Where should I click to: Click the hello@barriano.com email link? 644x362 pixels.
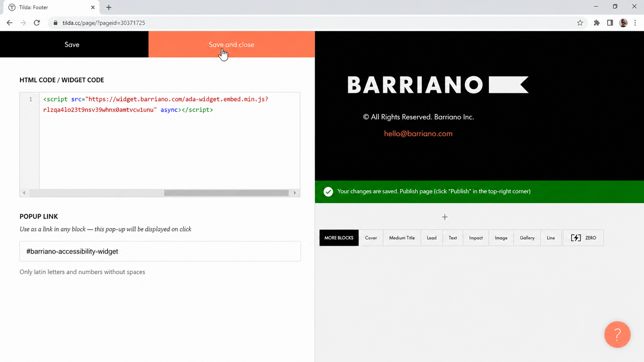[x=418, y=133]
